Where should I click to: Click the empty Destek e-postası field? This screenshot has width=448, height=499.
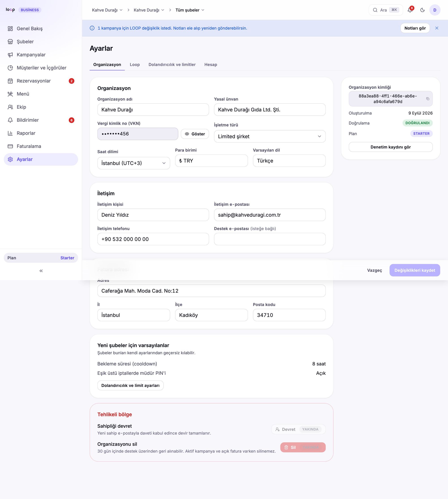(x=270, y=239)
